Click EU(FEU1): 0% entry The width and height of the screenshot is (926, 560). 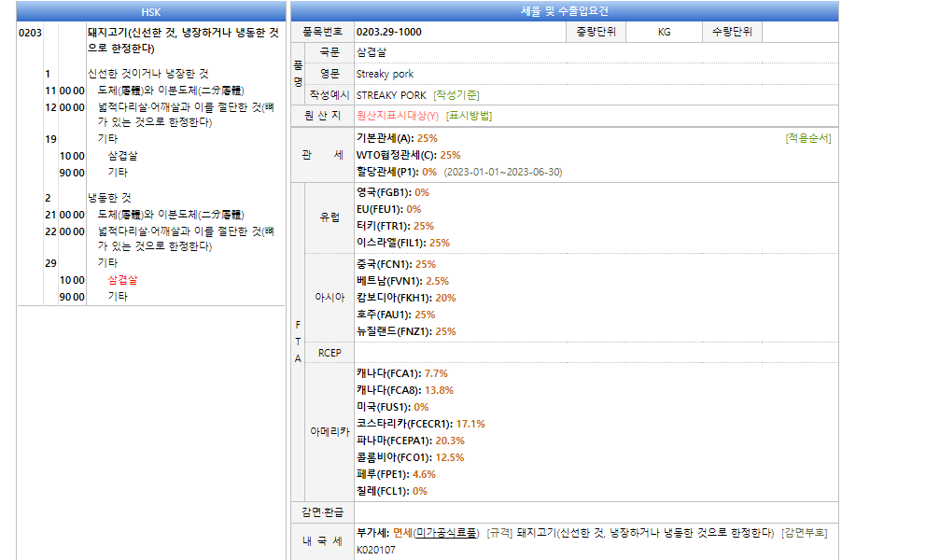tap(388, 209)
